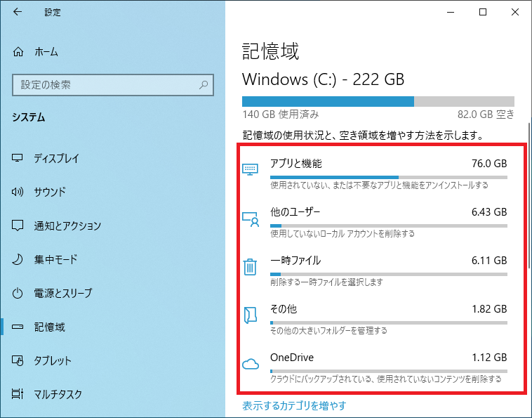The height and width of the screenshot is (418, 532).
Task: Click the アプリと機能 keyboard icon
Action: [250, 169]
